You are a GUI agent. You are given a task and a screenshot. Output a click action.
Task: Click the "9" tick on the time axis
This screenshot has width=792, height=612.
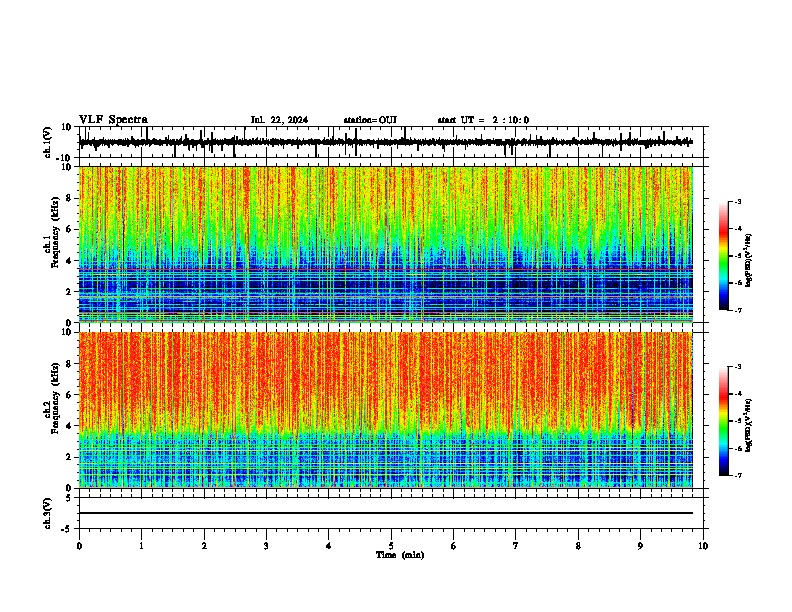click(640, 546)
